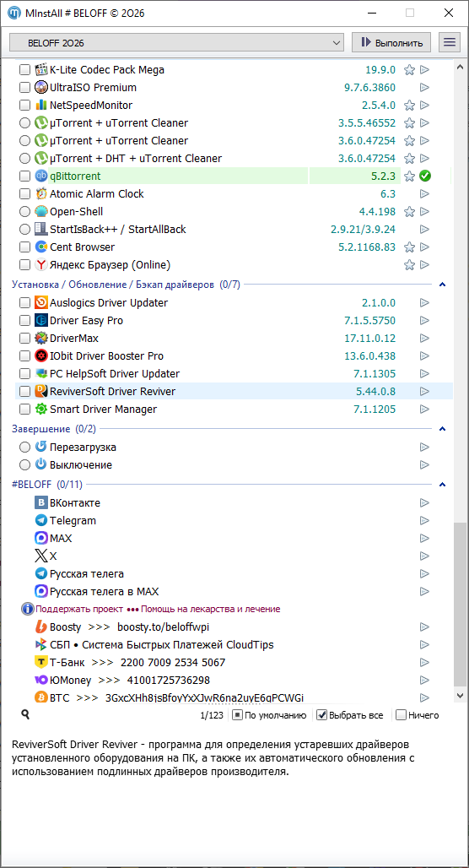Click the Выполнить button
The width and height of the screenshot is (469, 868).
pyautogui.click(x=393, y=42)
